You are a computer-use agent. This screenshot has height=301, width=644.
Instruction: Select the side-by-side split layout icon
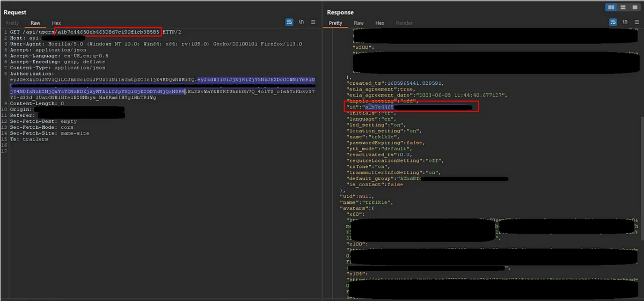tap(611, 7)
